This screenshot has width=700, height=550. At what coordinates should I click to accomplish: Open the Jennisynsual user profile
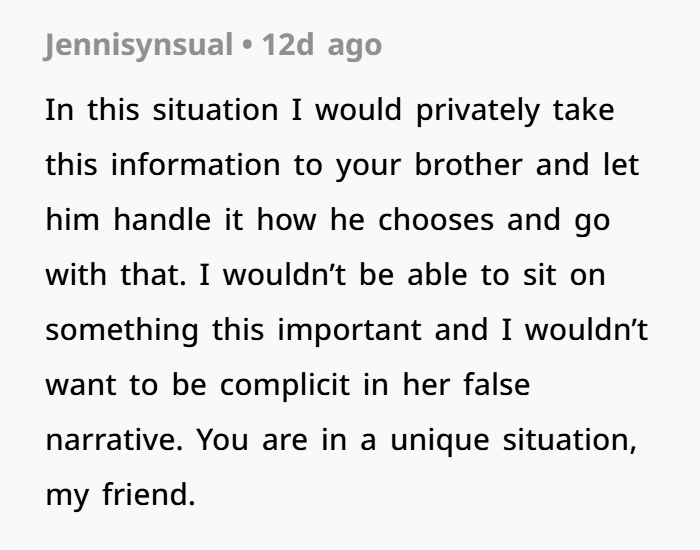tap(137, 46)
